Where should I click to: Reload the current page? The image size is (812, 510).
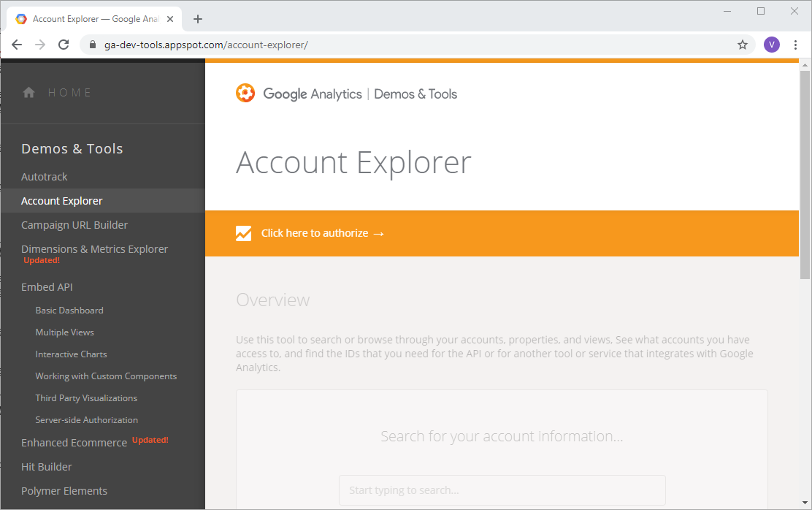click(64, 45)
